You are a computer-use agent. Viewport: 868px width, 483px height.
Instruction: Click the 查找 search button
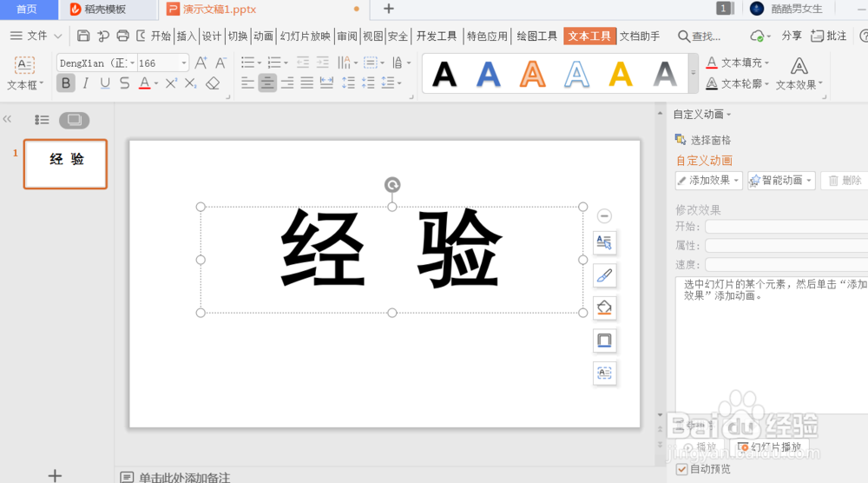tap(699, 36)
